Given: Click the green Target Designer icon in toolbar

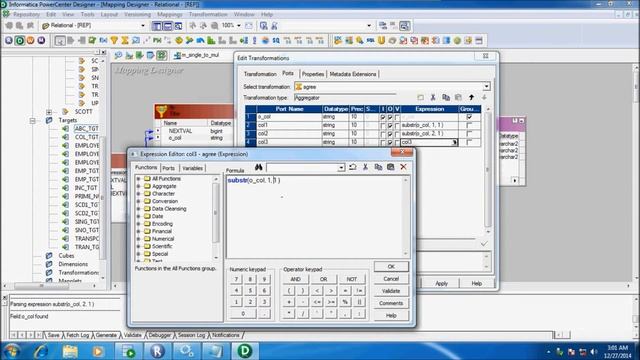Looking at the screenshot, I should point(20,40).
